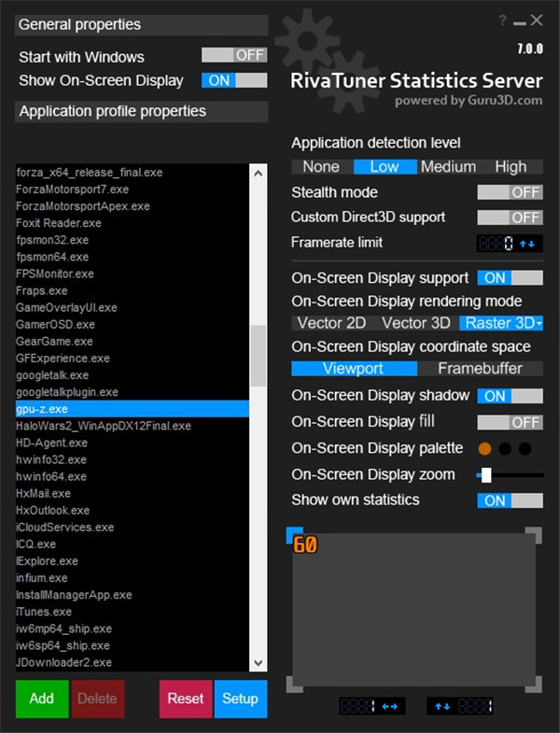Click the help question mark icon
The height and width of the screenshot is (733, 560).
(503, 21)
